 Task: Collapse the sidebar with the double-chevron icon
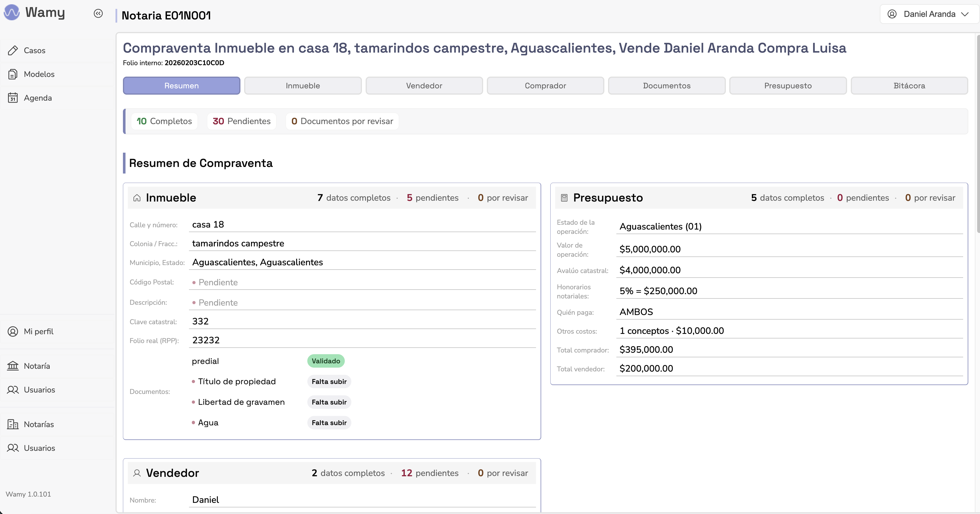(x=99, y=13)
